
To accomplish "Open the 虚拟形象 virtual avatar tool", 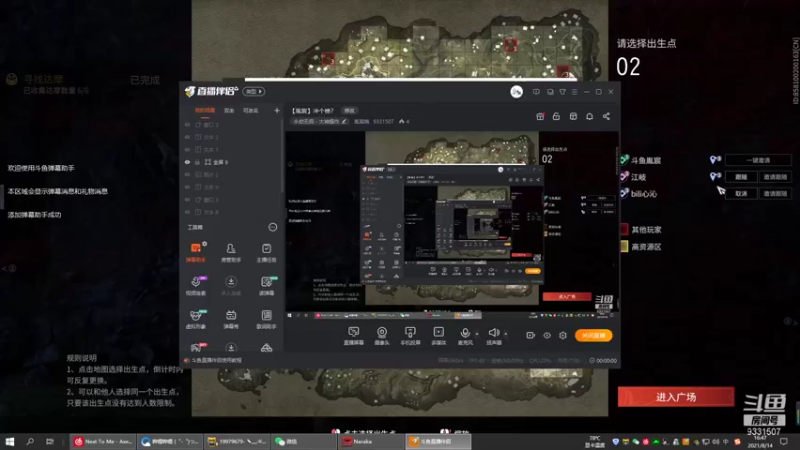I will tap(195, 319).
